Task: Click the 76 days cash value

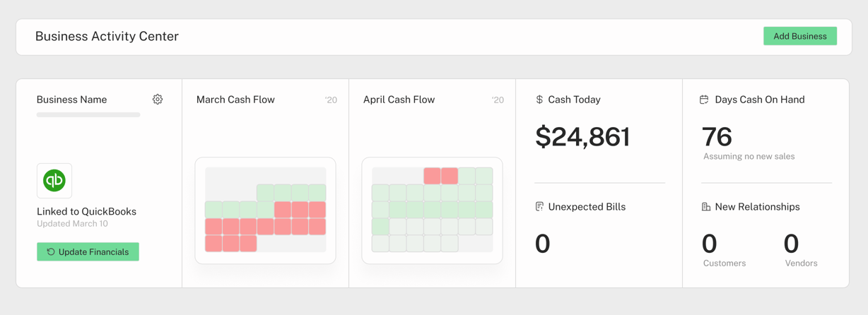Action: click(717, 137)
